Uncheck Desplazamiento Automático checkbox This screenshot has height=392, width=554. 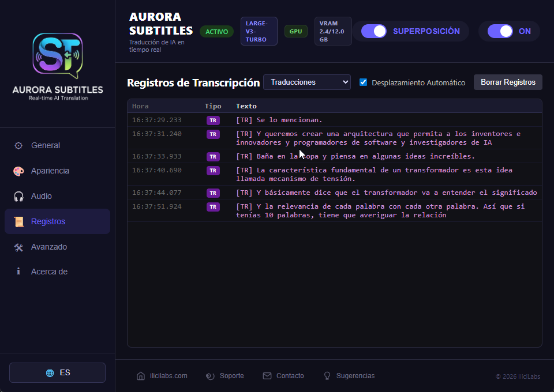click(x=363, y=82)
